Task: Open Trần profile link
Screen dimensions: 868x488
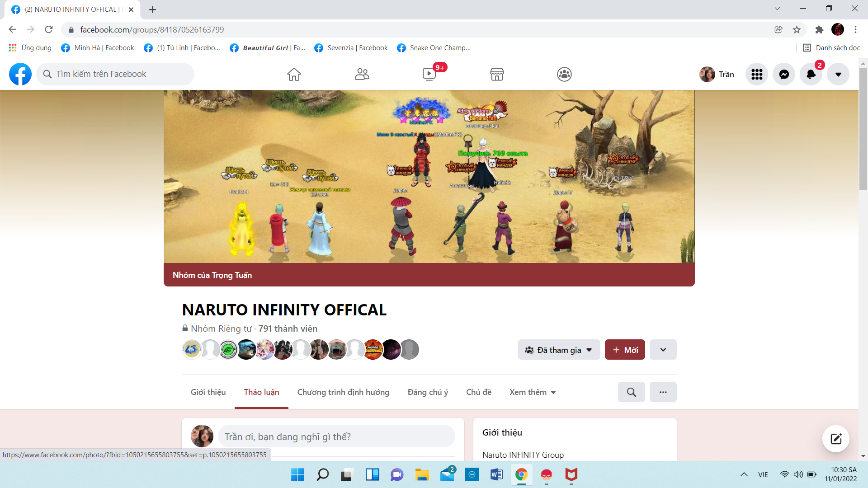Action: click(717, 74)
